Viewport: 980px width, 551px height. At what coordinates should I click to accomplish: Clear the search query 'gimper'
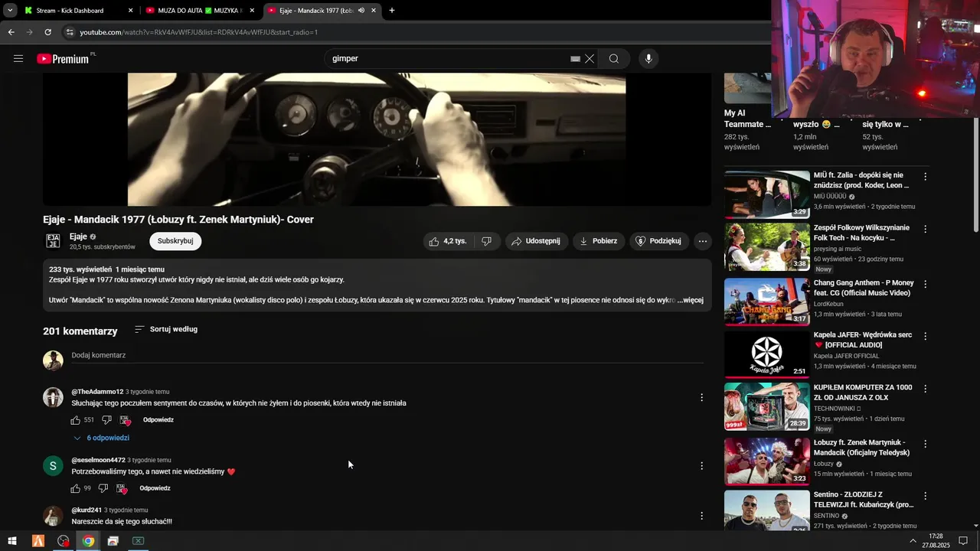click(590, 59)
